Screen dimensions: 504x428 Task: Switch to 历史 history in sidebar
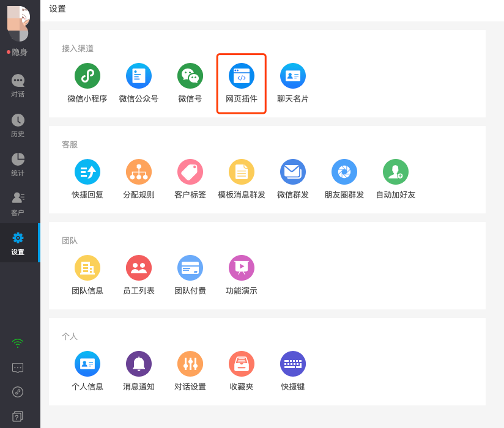[x=18, y=125]
